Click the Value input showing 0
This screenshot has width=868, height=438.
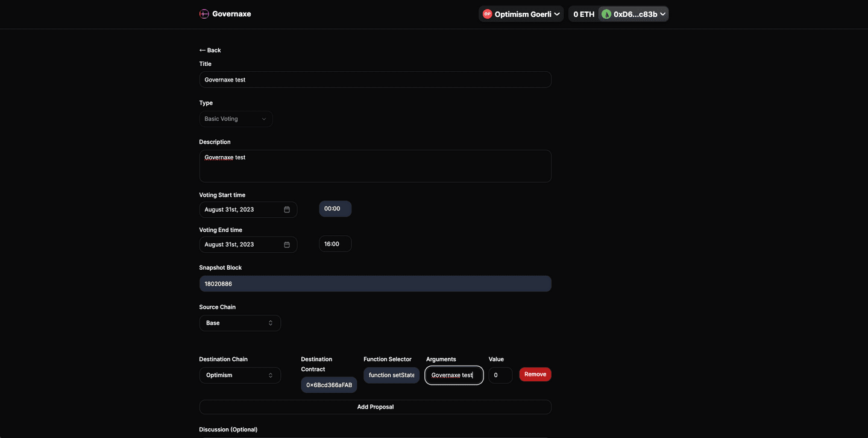[x=500, y=375]
